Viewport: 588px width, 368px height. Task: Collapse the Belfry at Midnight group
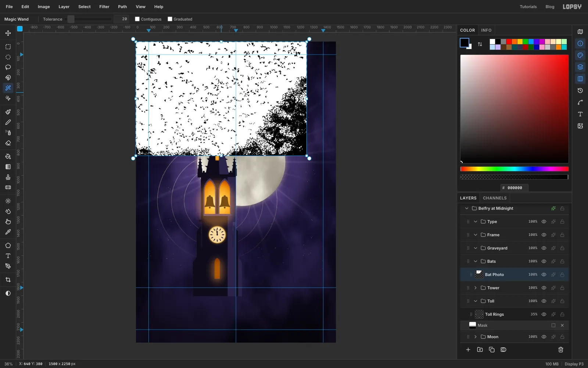pos(467,208)
